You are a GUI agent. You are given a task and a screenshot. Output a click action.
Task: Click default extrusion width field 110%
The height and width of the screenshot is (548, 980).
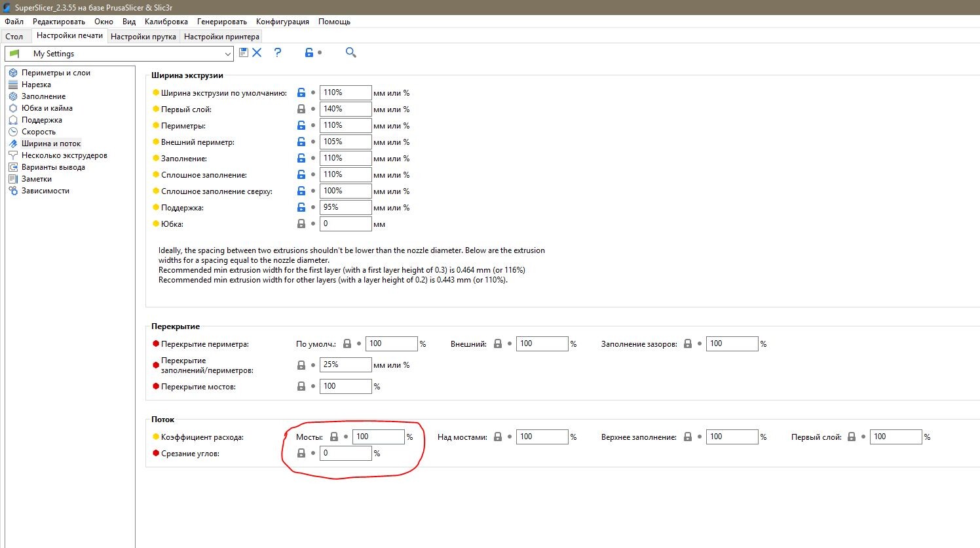pos(345,93)
